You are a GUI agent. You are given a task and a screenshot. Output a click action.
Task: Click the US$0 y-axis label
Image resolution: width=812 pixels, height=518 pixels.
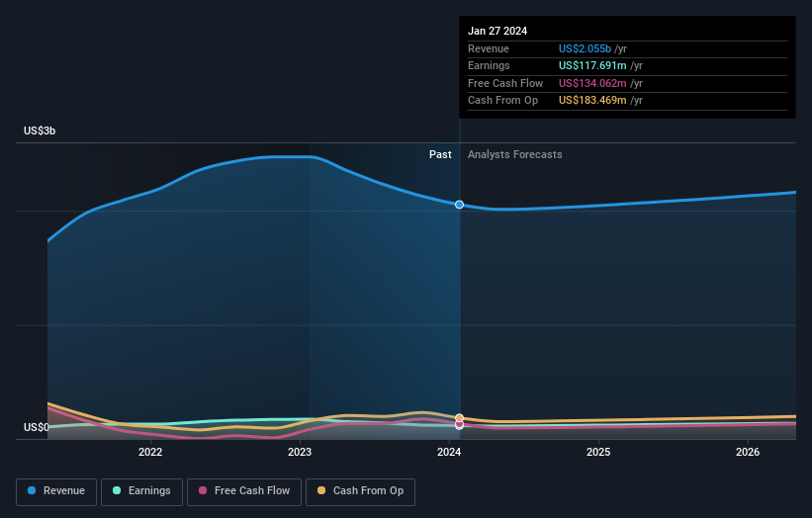tap(37, 427)
